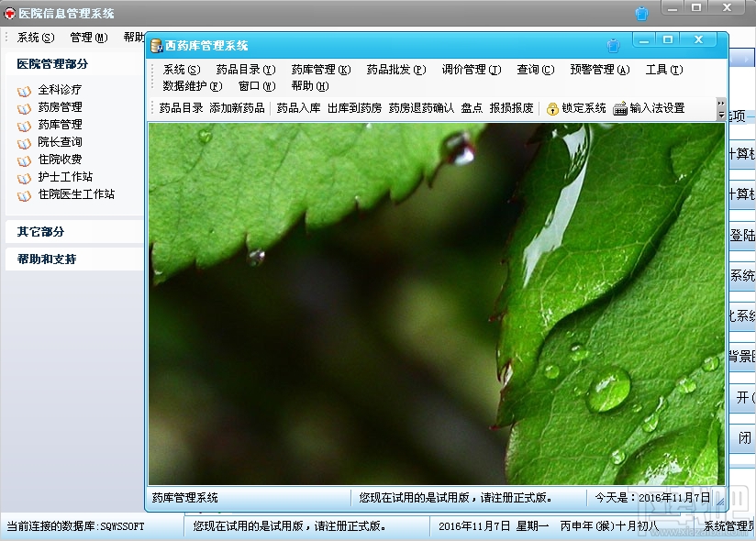Collapse the 医院管理部分 panel

(53, 65)
